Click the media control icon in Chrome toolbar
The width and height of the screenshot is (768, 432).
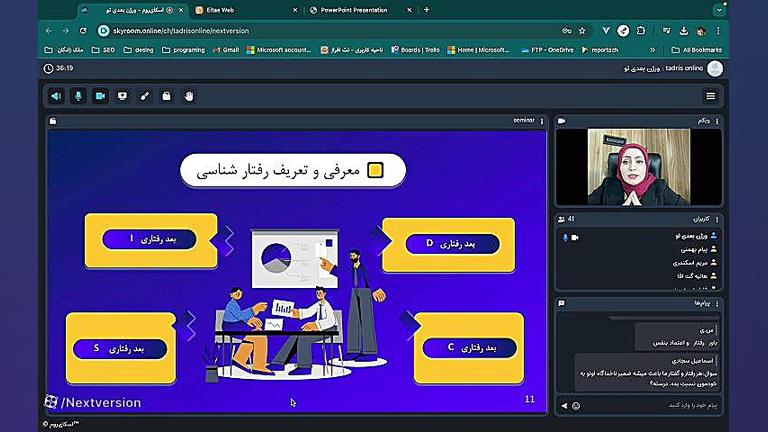pyautogui.click(x=666, y=31)
